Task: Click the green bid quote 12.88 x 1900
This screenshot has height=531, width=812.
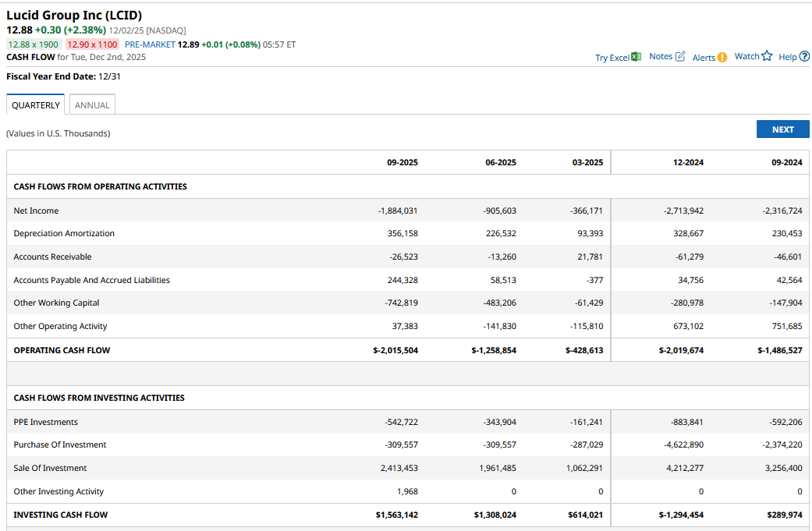Action: click(x=34, y=44)
